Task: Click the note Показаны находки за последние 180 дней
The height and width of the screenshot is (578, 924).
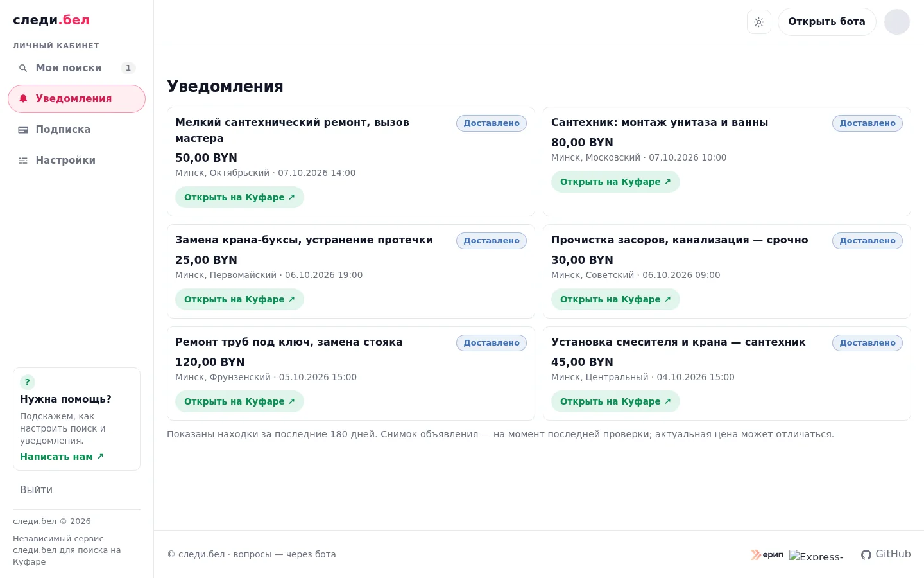Action: tap(501, 434)
